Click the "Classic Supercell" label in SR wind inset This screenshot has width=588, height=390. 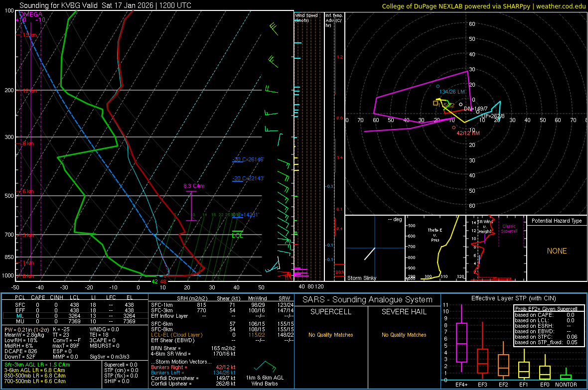coord(509,229)
